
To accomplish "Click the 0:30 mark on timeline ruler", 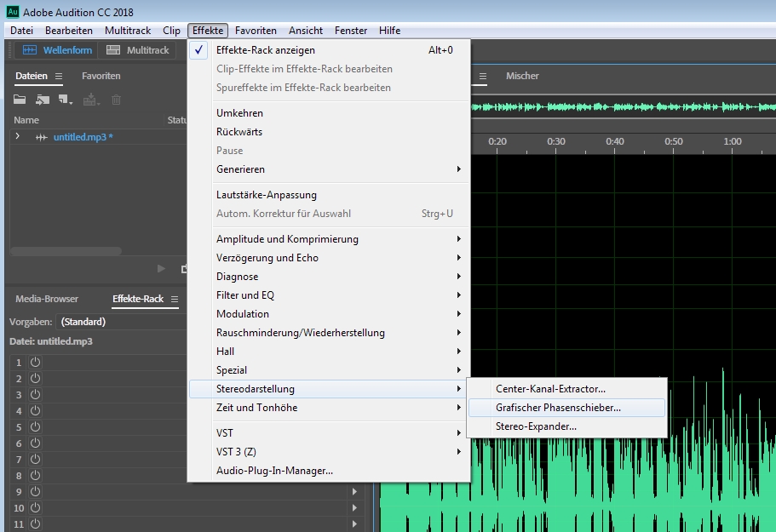I will tap(556, 141).
